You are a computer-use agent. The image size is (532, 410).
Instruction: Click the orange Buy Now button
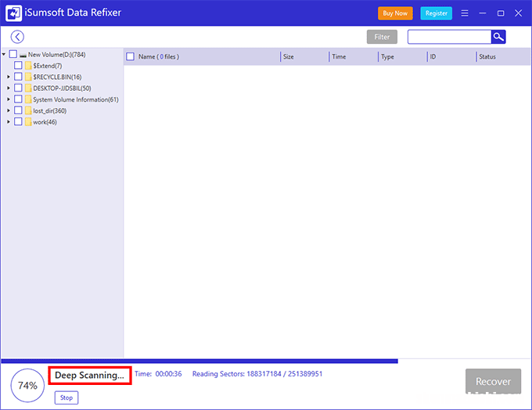tap(395, 13)
